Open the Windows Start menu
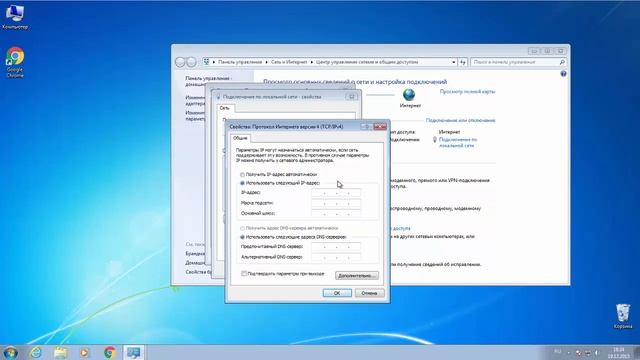The image size is (640, 360). pos(10,352)
